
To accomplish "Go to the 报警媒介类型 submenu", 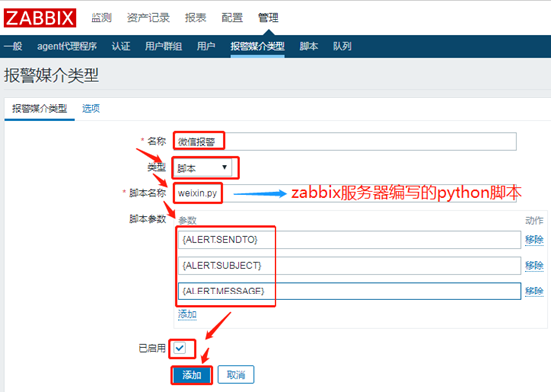I will pyautogui.click(x=258, y=46).
